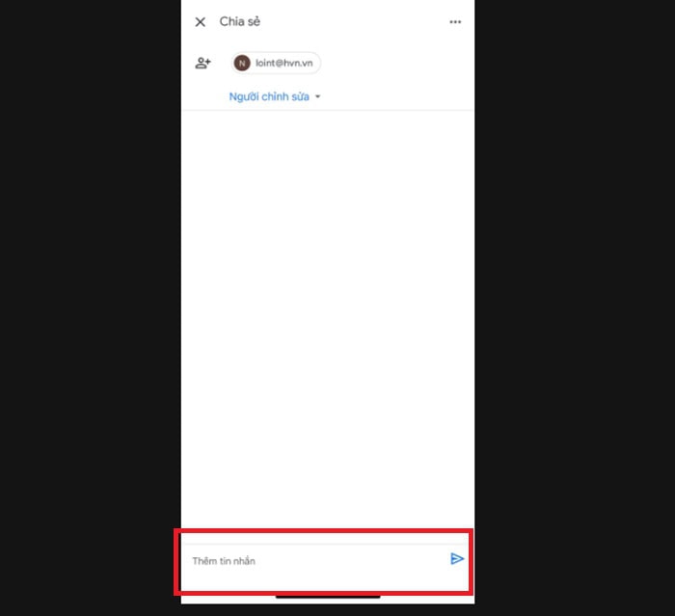The width and height of the screenshot is (675, 616).
Task: Tap the Chia sẻ header title
Action: pos(240,21)
